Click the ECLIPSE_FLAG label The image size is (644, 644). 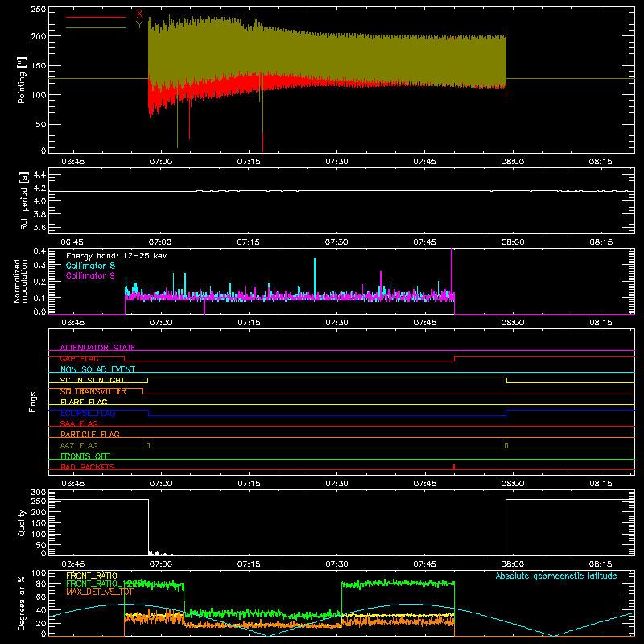[88, 413]
